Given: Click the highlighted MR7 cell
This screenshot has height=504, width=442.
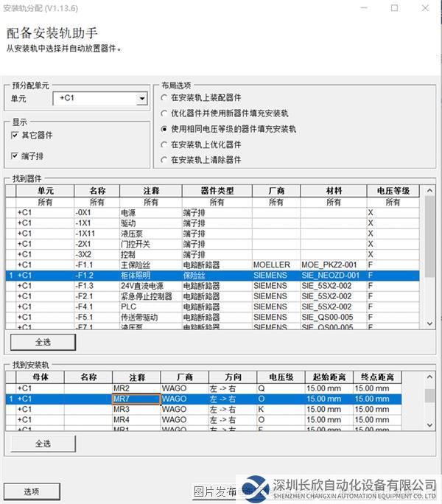Looking at the screenshot, I should pos(136,399).
